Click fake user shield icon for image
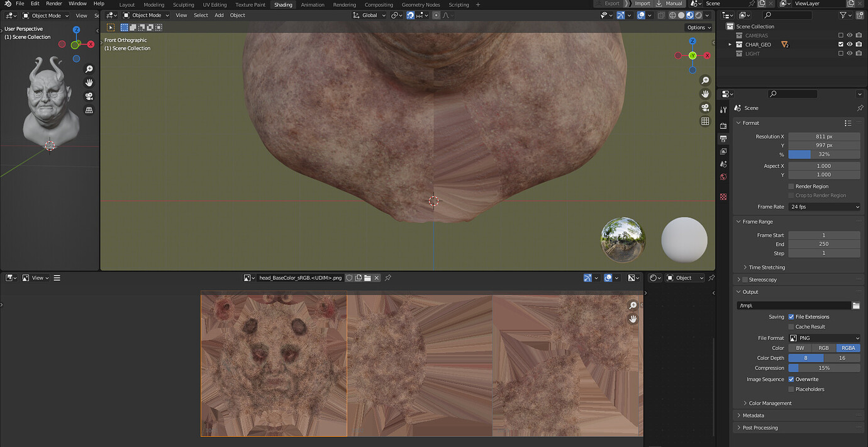This screenshot has height=447, width=868. (349, 278)
